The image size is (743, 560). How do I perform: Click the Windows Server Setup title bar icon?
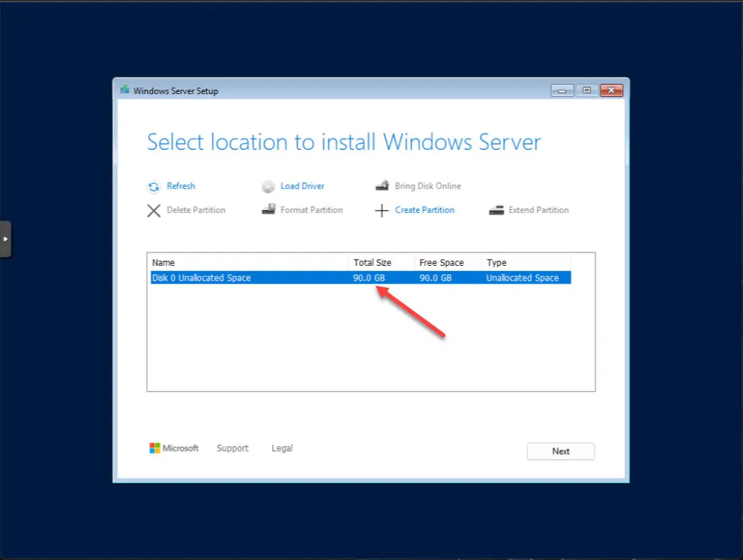pos(124,90)
